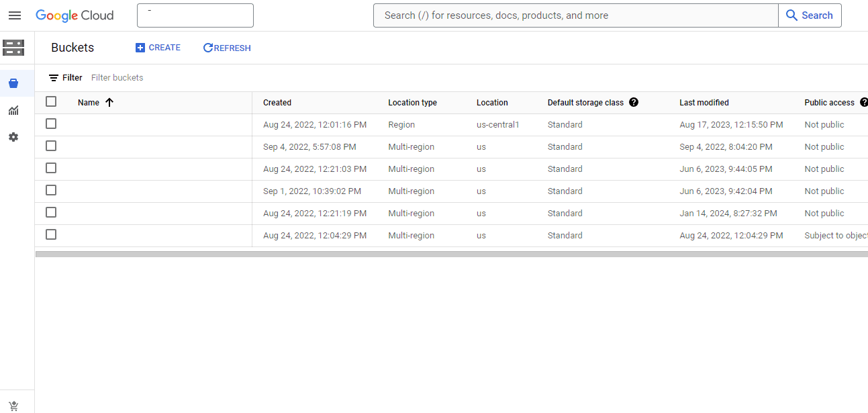Select bucket created Aug 24, 2022, 12:04:29 PM
This screenshot has height=413, width=868.
point(51,234)
